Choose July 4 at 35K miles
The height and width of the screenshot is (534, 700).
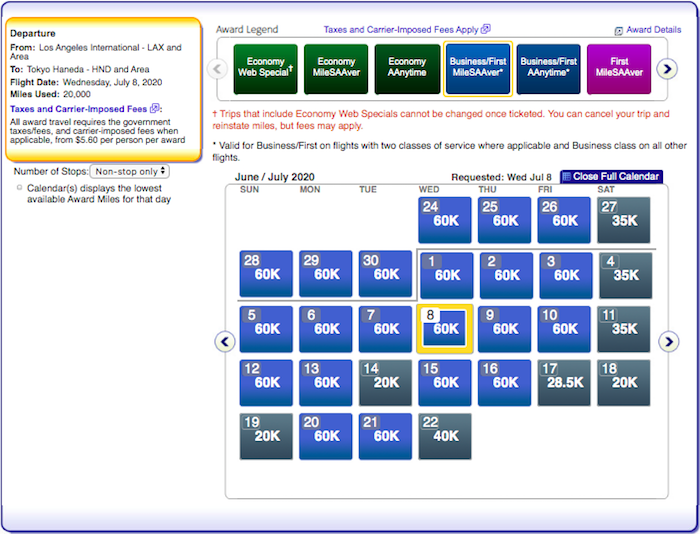[625, 275]
